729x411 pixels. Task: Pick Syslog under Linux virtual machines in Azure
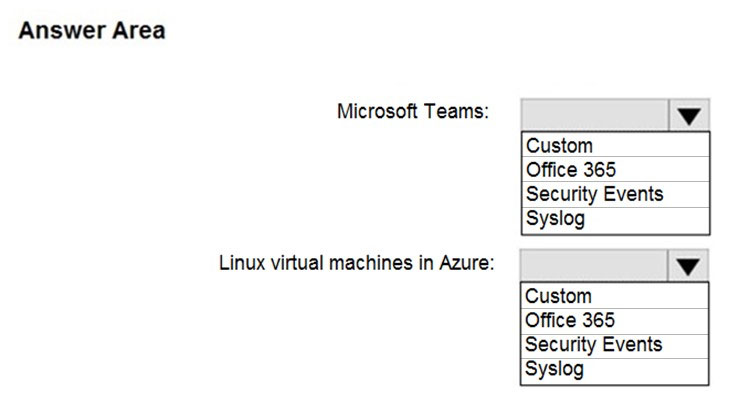tap(615, 371)
